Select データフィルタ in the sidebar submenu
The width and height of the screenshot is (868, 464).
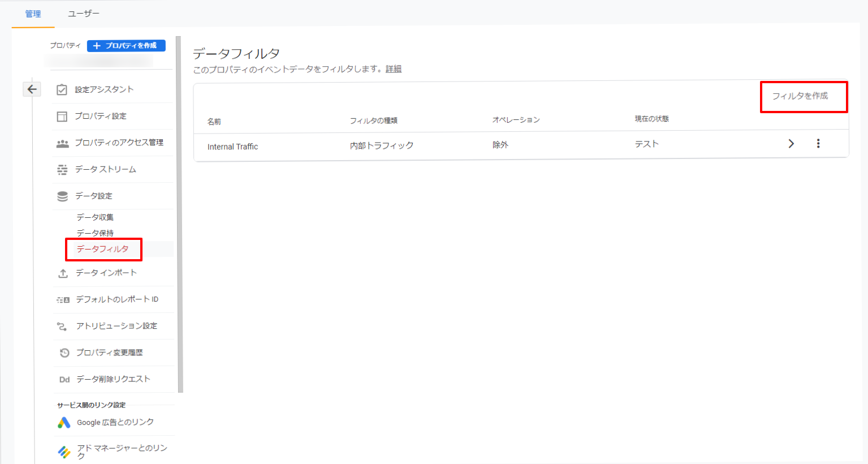pyautogui.click(x=102, y=249)
